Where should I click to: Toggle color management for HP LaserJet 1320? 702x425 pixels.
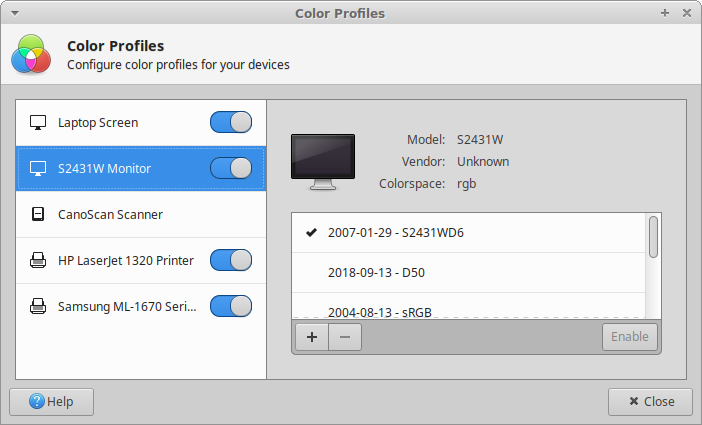click(x=231, y=261)
